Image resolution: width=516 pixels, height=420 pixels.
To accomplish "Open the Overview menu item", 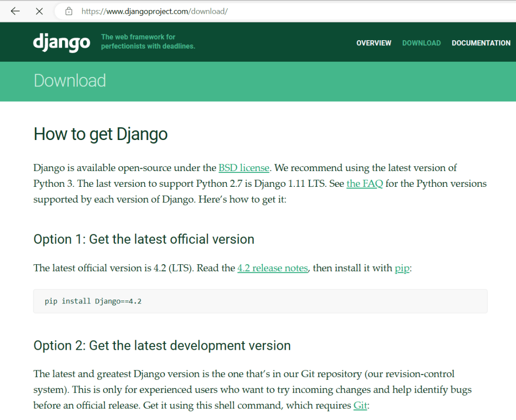I will 374,43.
